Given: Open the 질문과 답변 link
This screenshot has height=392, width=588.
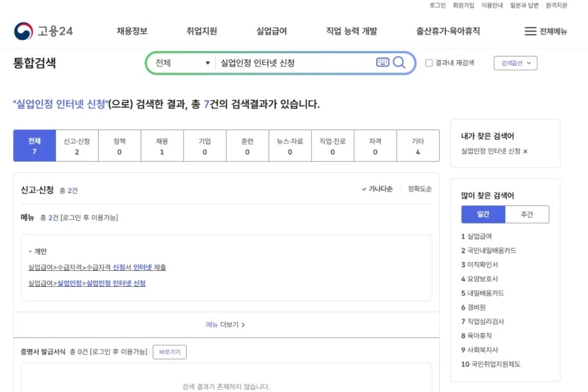Looking at the screenshot, I should (524, 6).
